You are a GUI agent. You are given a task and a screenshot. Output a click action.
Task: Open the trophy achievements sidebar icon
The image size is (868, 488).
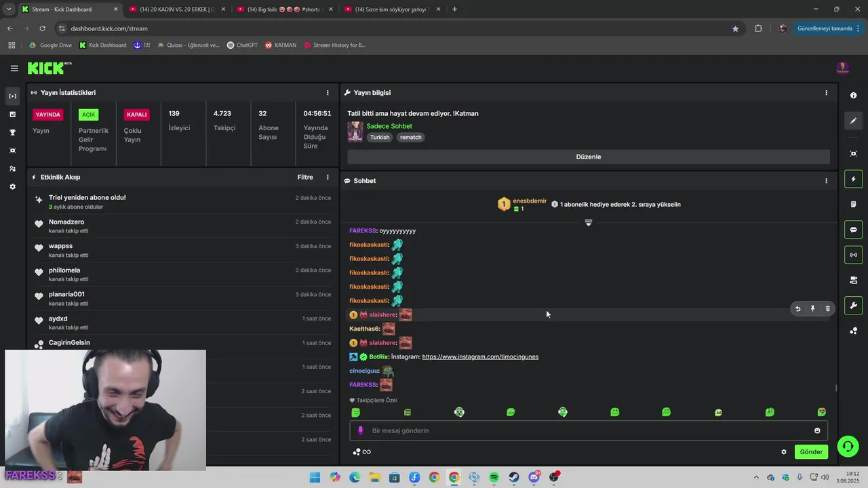click(x=12, y=132)
